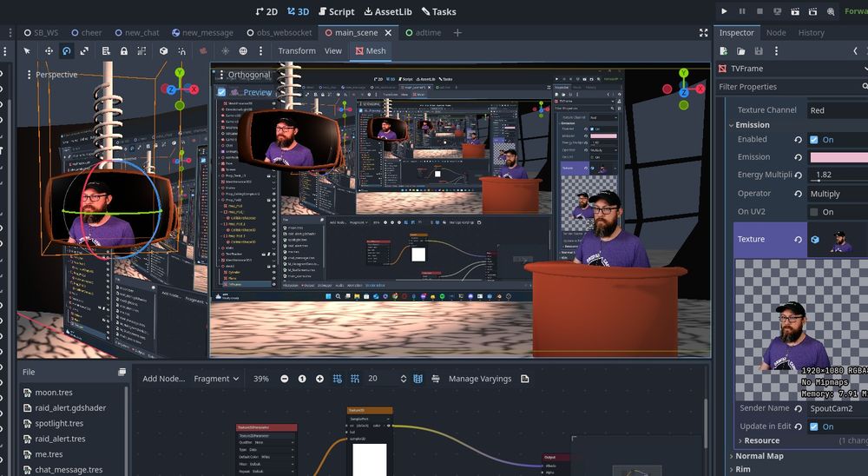This screenshot has width=868, height=476.
Task: Group the selected node's children
Action: tap(141, 51)
